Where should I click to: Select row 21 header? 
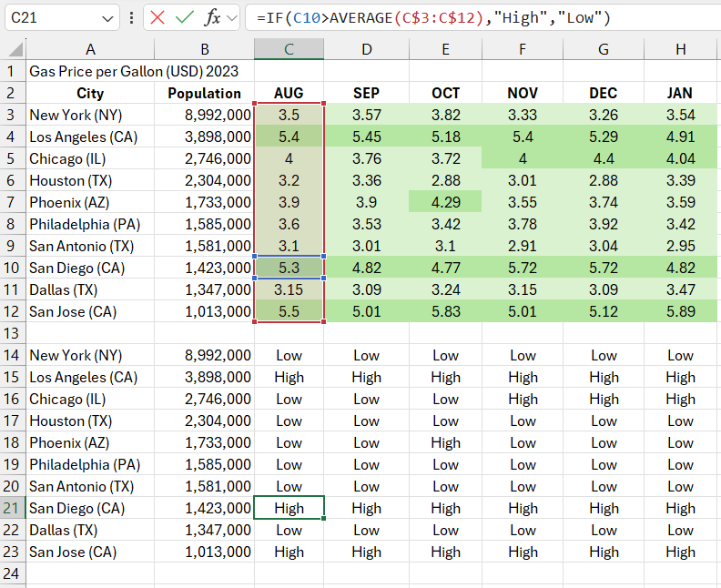coord(11,508)
